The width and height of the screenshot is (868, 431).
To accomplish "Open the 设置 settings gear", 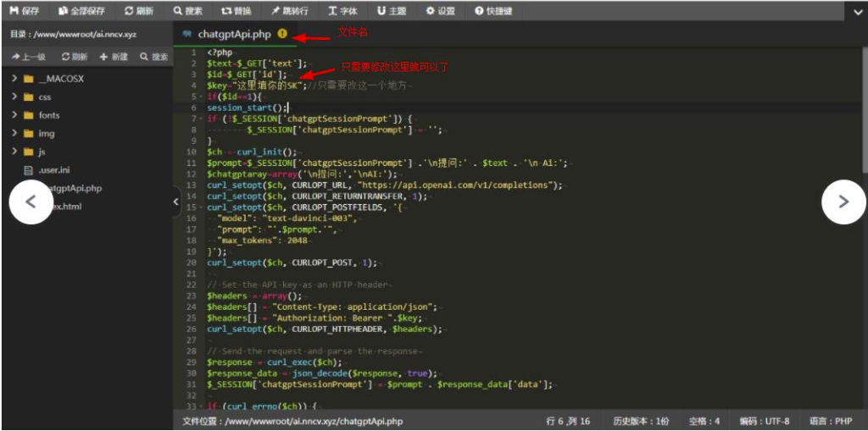I will 440,11.
